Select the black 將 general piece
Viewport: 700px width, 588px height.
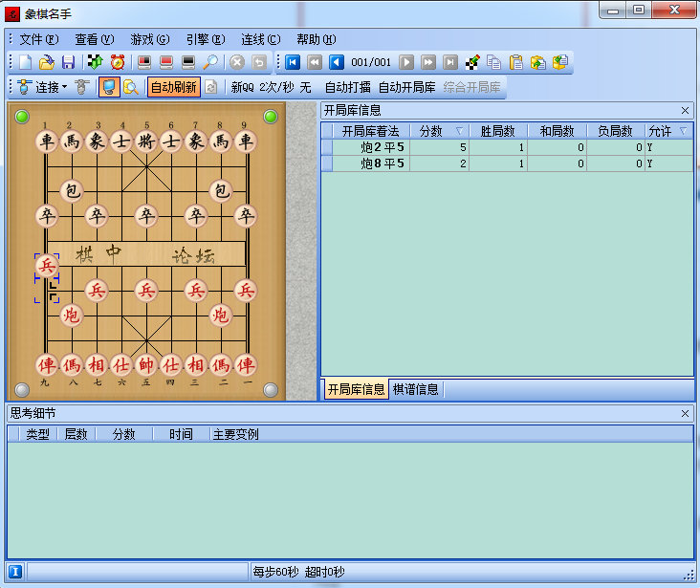[146, 142]
